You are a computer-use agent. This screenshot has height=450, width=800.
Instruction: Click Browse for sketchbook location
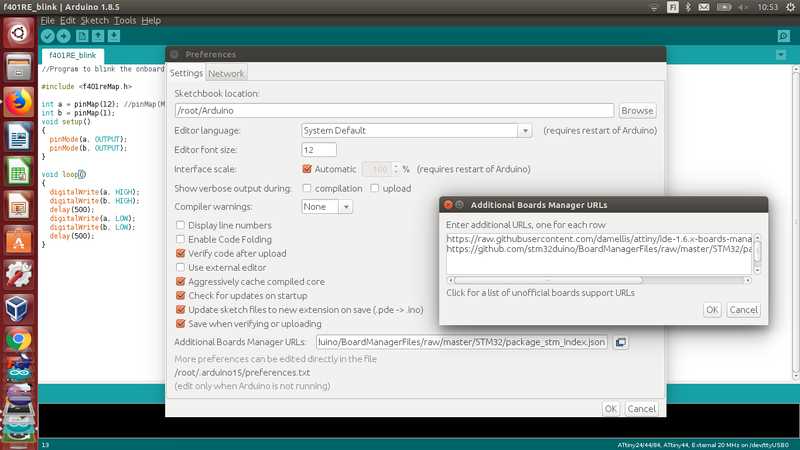pyautogui.click(x=637, y=111)
